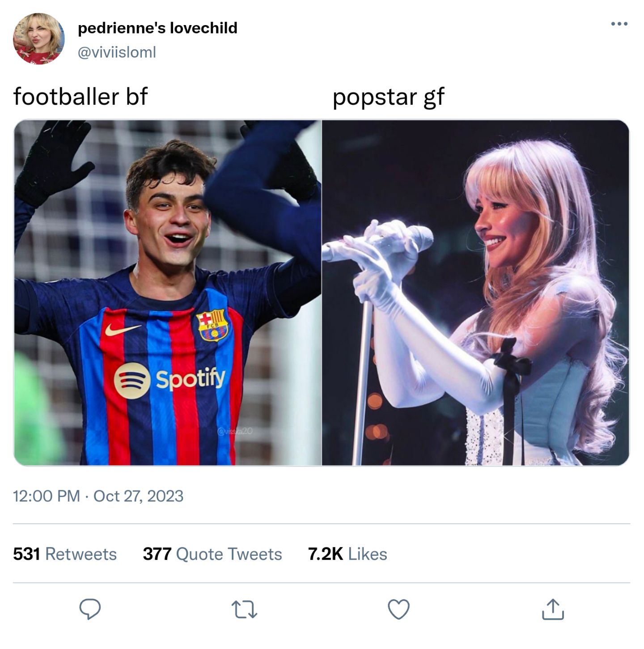Click the "popstar gf" tweet text

point(388,97)
